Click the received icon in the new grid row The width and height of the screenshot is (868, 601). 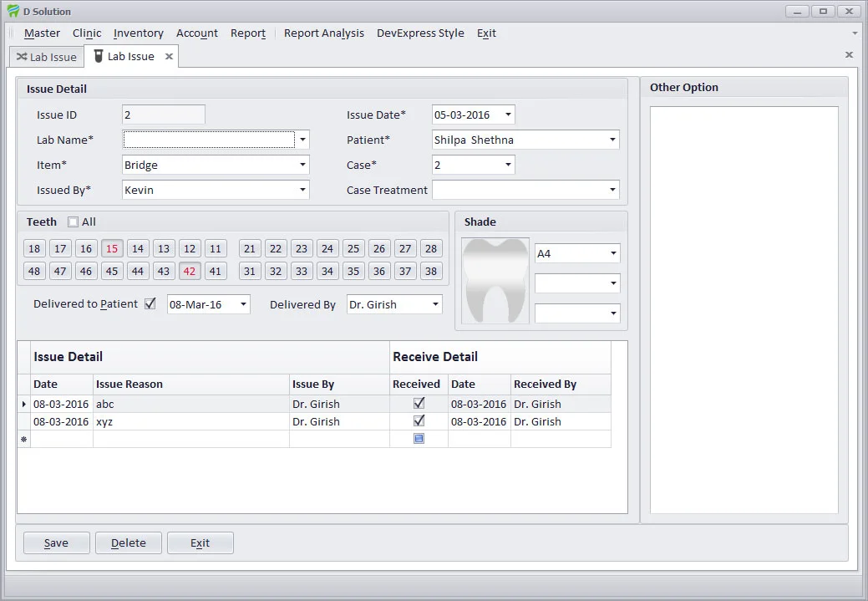pos(418,439)
